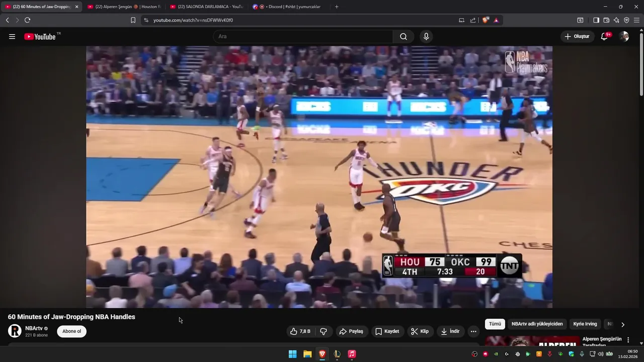Open a new browser tab

click(337, 7)
